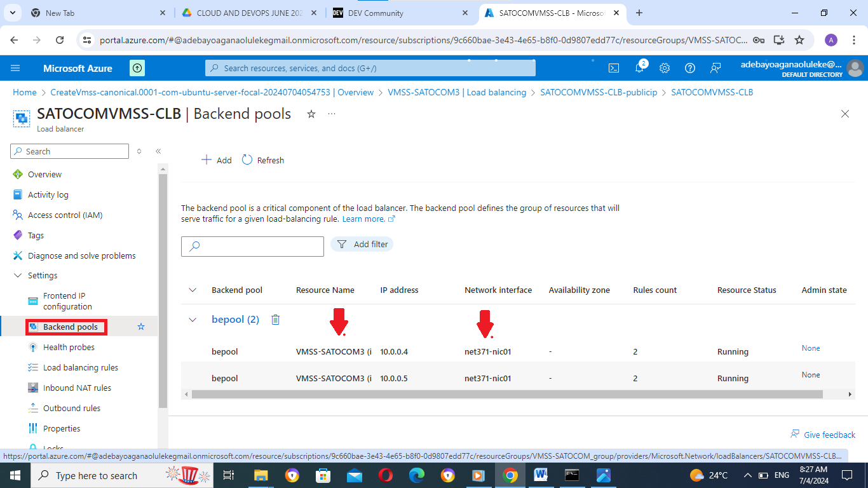This screenshot has height=488, width=868.
Task: Add a new backend pool
Action: 216,160
